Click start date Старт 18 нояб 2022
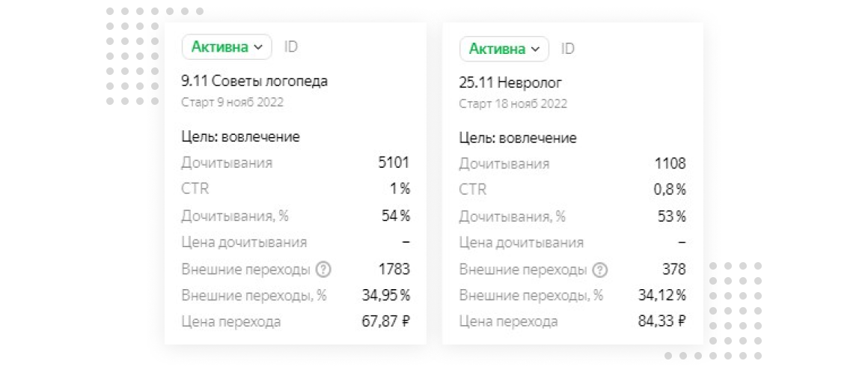This screenshot has width=868, height=367. pos(513,103)
